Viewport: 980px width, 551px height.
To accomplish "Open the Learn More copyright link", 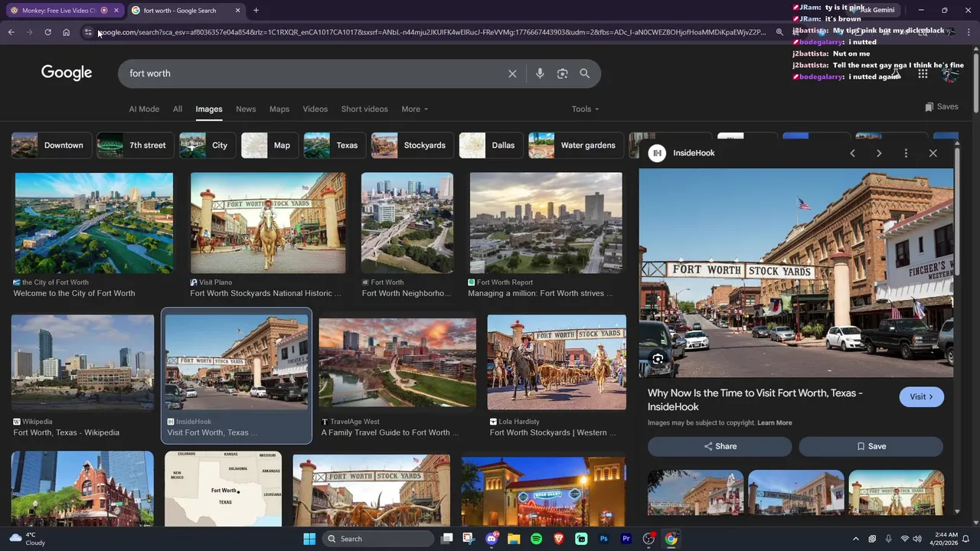I will point(775,422).
